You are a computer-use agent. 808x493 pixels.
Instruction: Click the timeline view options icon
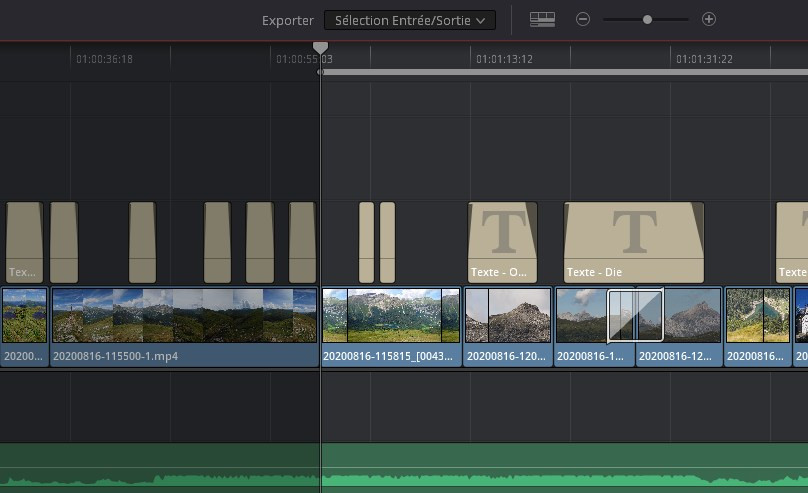click(542, 20)
